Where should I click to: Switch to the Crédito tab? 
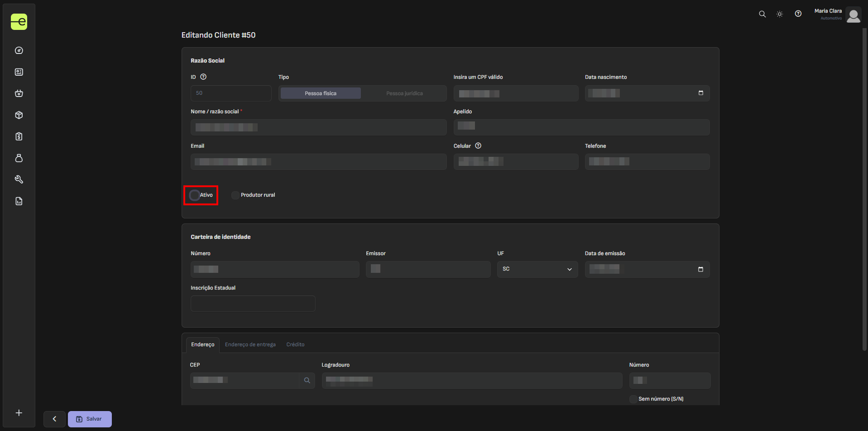(x=295, y=345)
